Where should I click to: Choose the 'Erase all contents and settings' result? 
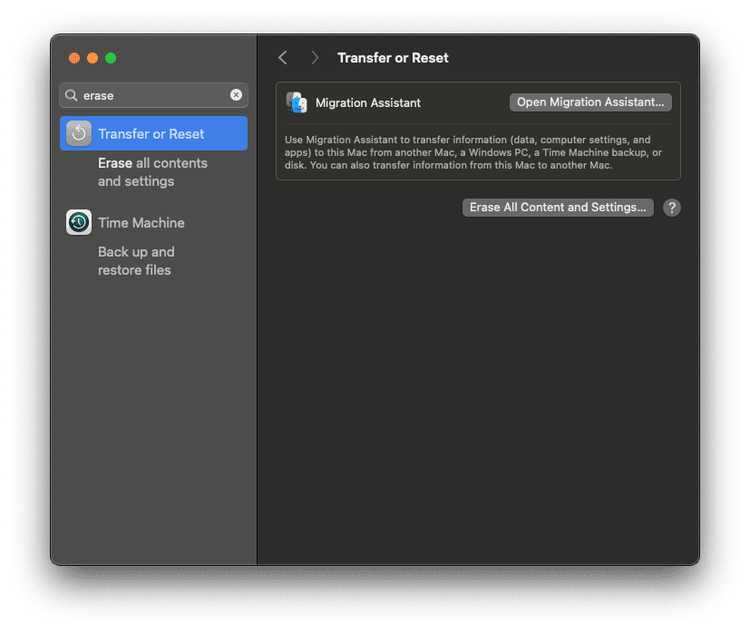coord(152,172)
